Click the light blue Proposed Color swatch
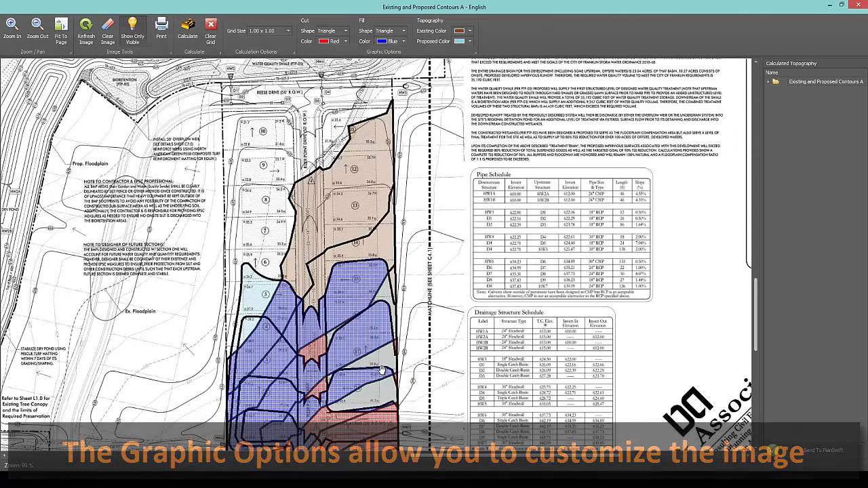This screenshot has width=868, height=488. point(459,41)
